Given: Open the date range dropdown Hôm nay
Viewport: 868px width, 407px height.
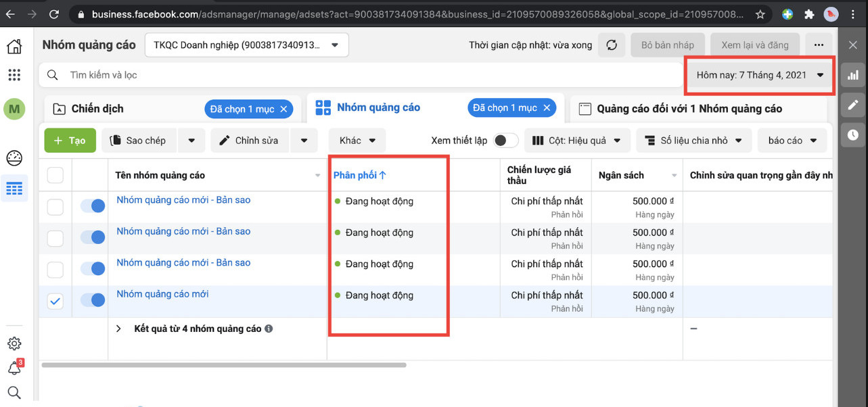Looking at the screenshot, I should pyautogui.click(x=760, y=75).
